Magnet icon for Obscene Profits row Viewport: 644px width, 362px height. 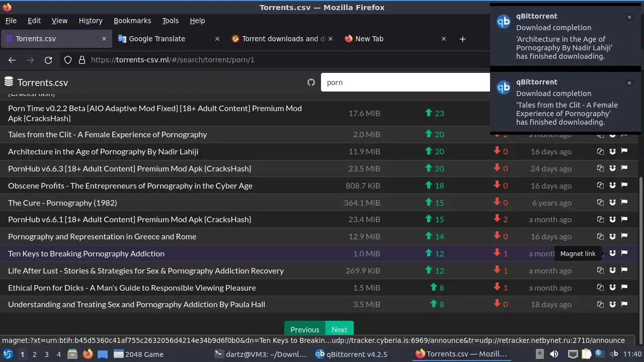click(612, 185)
